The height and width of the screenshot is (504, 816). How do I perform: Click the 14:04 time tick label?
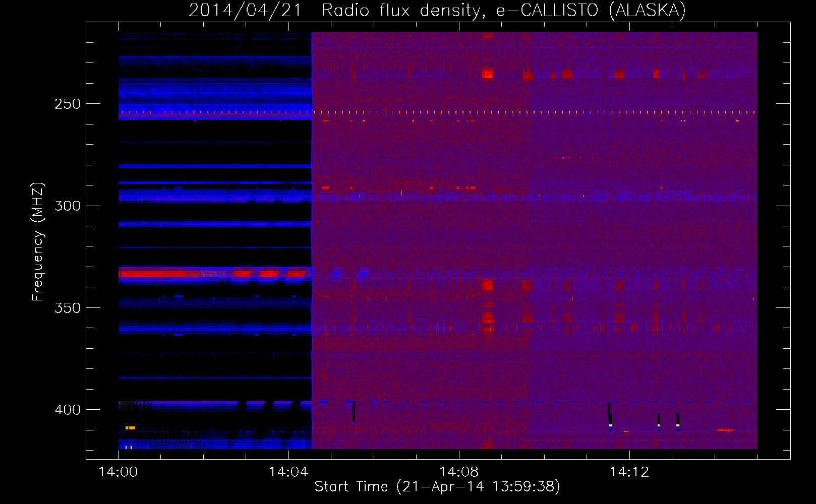288,472
